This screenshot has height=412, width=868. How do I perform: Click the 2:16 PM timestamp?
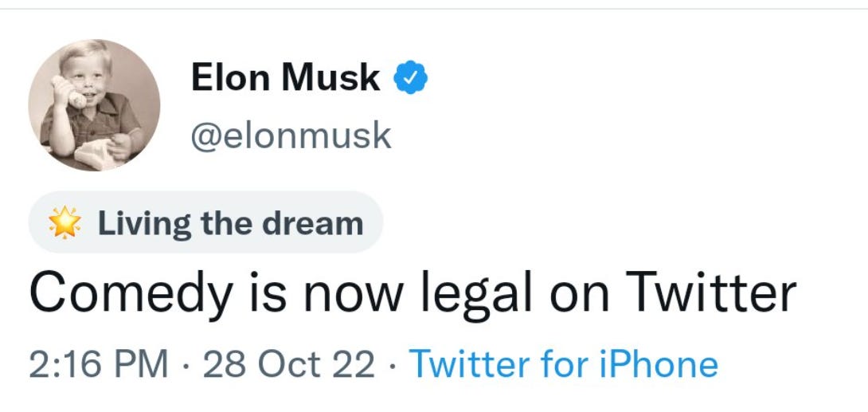[x=99, y=364]
